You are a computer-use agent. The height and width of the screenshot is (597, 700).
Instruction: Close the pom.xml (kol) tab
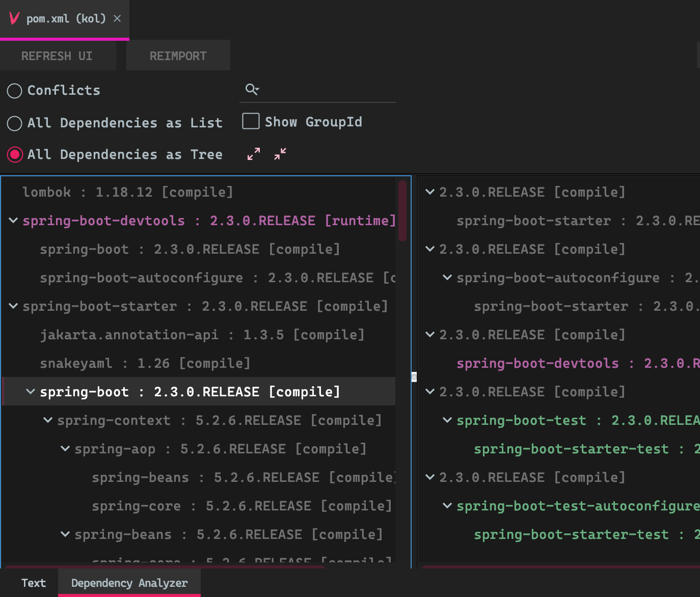(117, 18)
